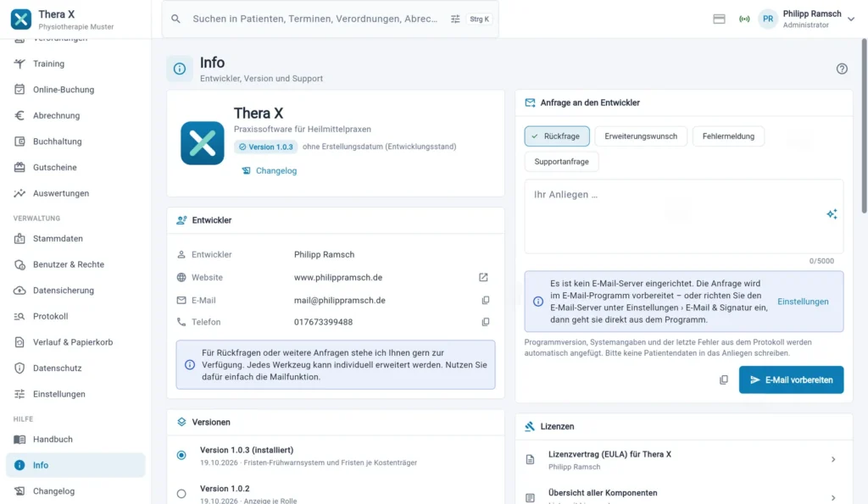Select the Fehlermeldung chip

pos(728,136)
